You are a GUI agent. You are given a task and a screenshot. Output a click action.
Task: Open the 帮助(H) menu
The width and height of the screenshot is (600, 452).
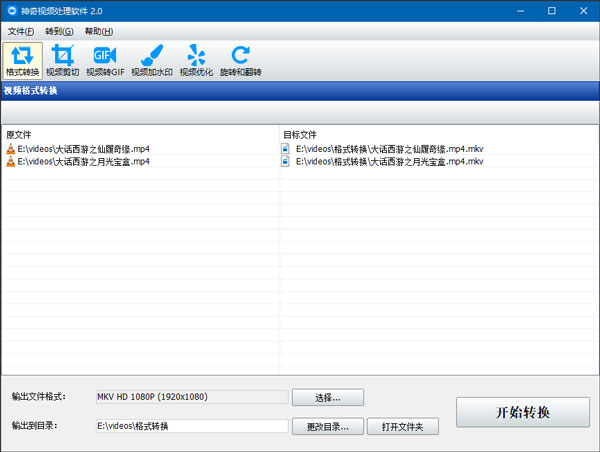pyautogui.click(x=99, y=31)
